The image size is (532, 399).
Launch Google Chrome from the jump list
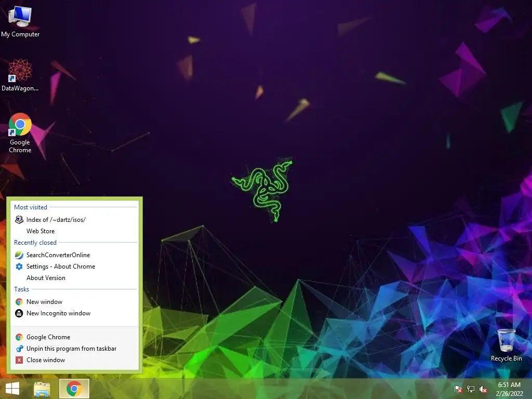click(74, 337)
